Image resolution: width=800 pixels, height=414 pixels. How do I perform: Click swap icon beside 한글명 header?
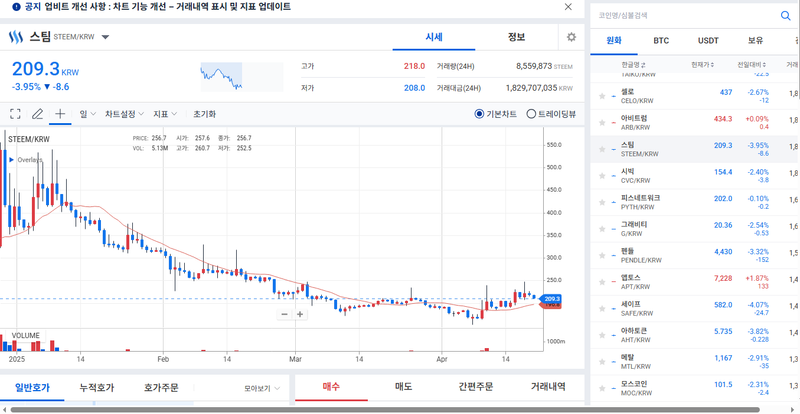(x=643, y=65)
